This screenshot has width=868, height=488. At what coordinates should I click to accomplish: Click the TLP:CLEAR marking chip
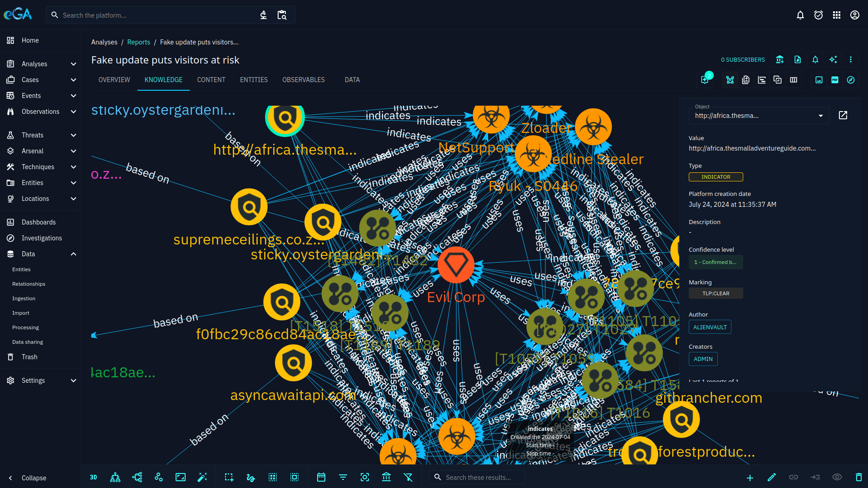(x=716, y=293)
